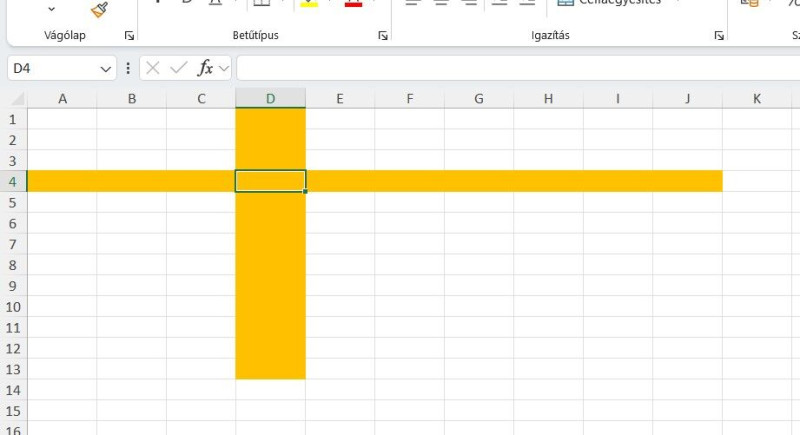Select column I header
The width and height of the screenshot is (800, 435).
pos(618,98)
